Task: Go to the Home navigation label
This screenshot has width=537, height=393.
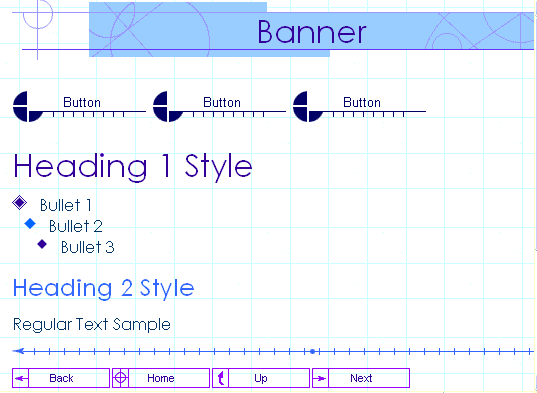Action: pos(161,378)
